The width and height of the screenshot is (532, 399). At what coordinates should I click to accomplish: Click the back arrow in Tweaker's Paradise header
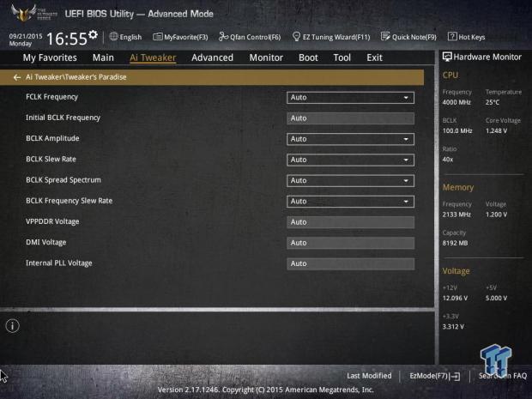(16, 76)
